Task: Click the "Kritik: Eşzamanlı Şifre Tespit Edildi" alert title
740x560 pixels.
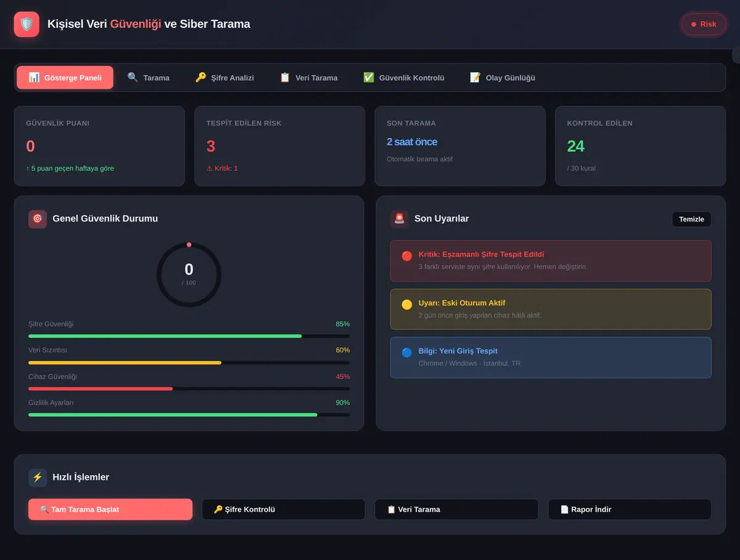Action: point(481,254)
